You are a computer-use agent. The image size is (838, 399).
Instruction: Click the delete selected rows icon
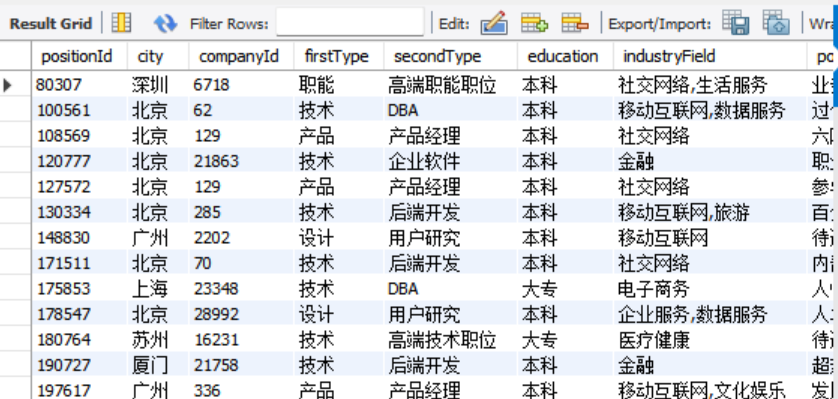coord(575,23)
